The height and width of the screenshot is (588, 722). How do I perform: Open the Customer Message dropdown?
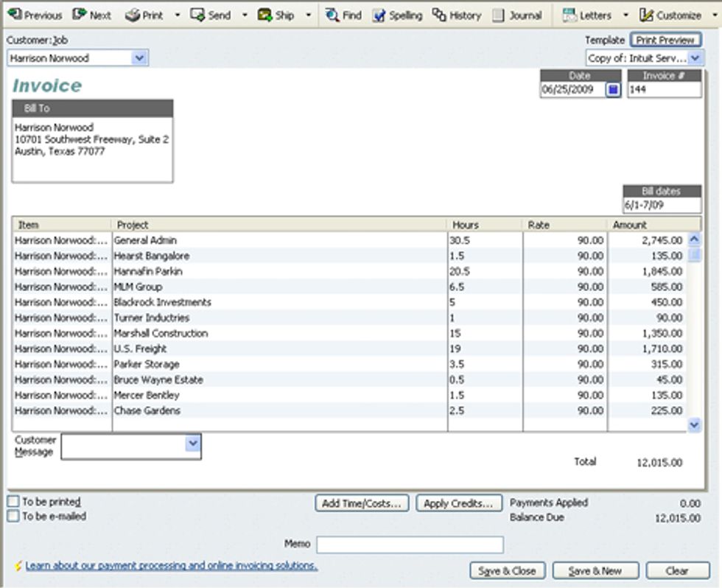coord(192,444)
